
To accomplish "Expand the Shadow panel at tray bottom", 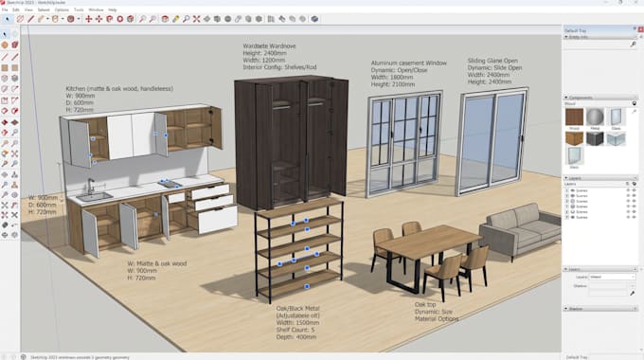I will 566,309.
